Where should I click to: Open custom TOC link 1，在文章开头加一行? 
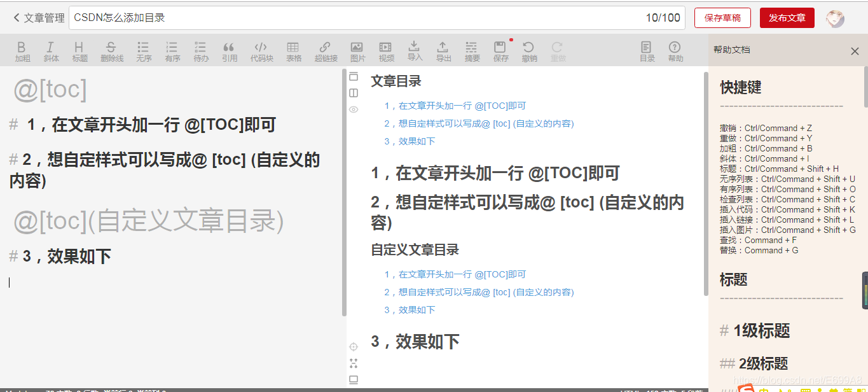coord(455,275)
